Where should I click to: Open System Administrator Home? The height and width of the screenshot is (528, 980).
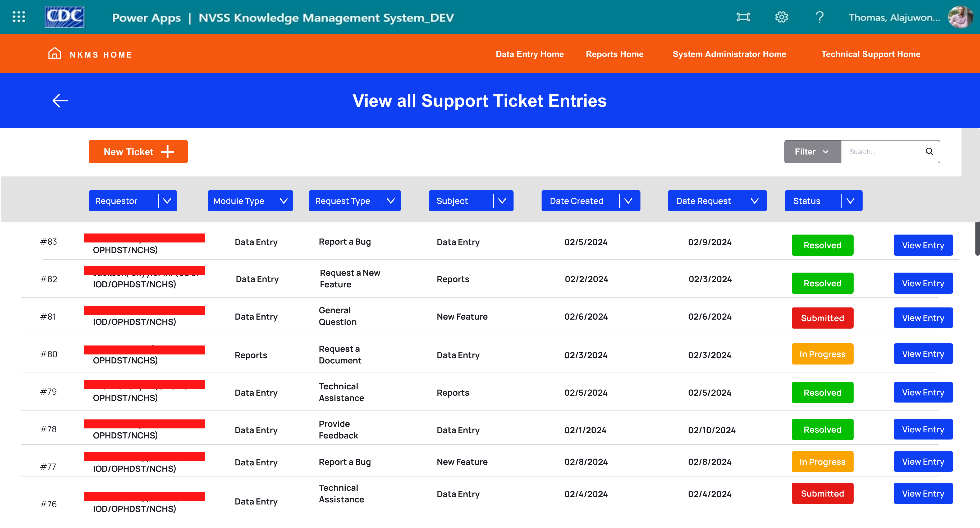[x=729, y=54]
